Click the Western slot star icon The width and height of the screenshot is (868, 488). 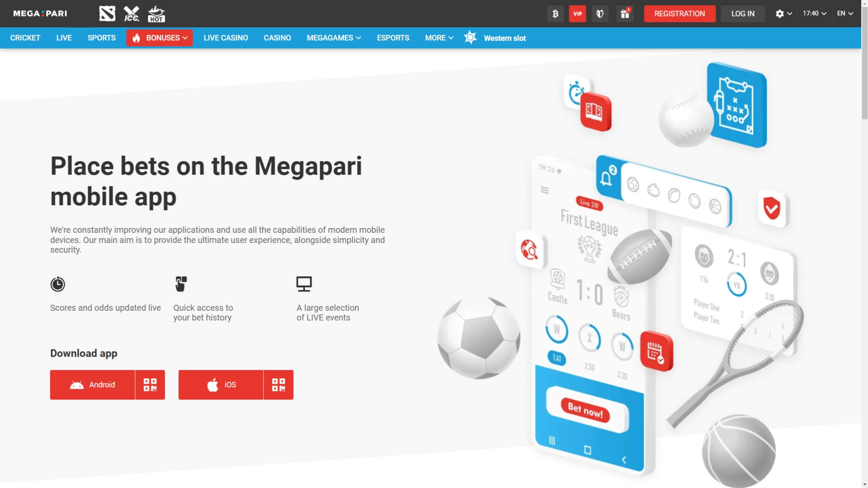click(x=470, y=37)
